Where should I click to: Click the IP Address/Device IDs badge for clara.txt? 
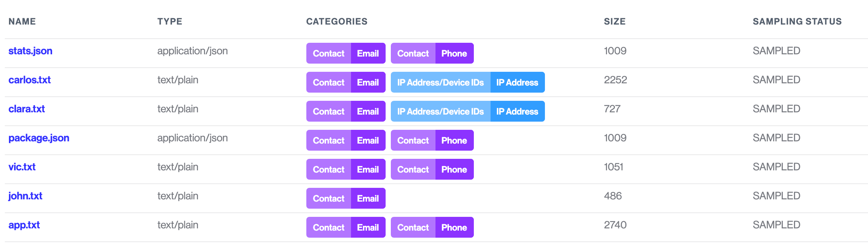click(440, 111)
